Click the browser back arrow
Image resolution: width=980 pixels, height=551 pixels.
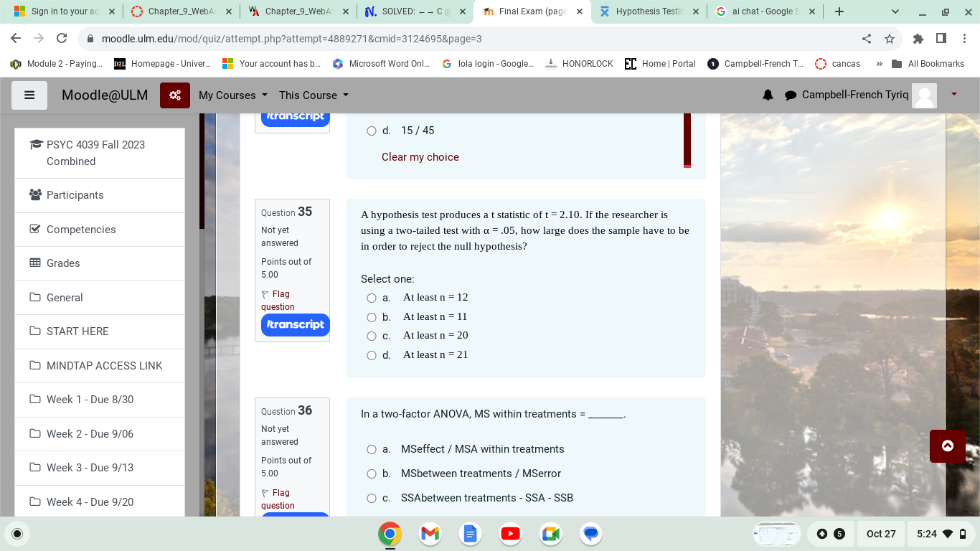pyautogui.click(x=17, y=38)
